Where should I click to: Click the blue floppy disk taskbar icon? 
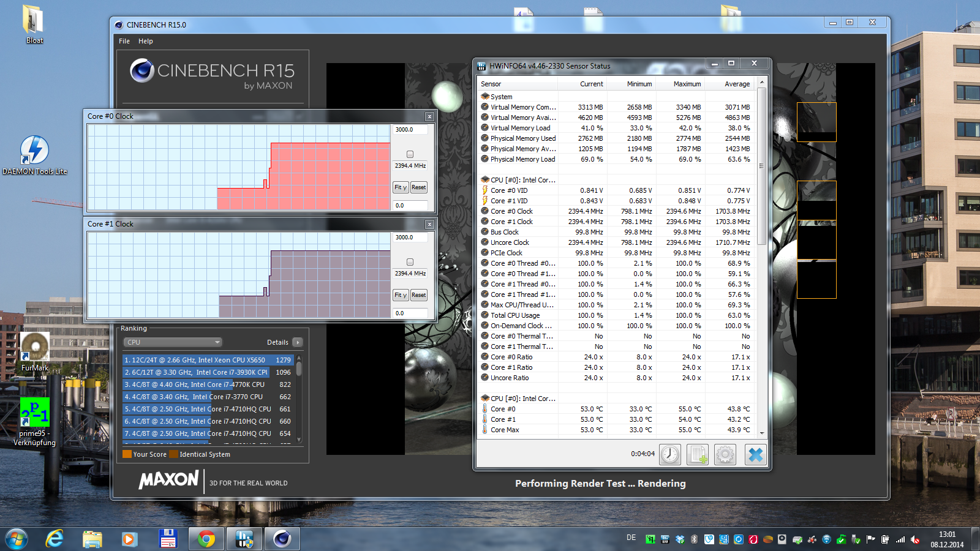click(168, 539)
